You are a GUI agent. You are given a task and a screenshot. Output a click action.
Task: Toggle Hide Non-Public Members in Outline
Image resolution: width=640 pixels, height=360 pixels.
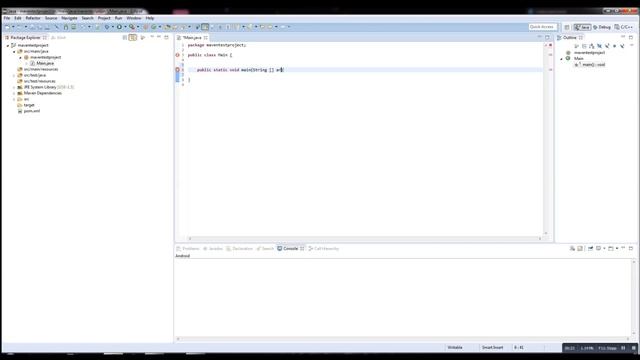click(614, 46)
